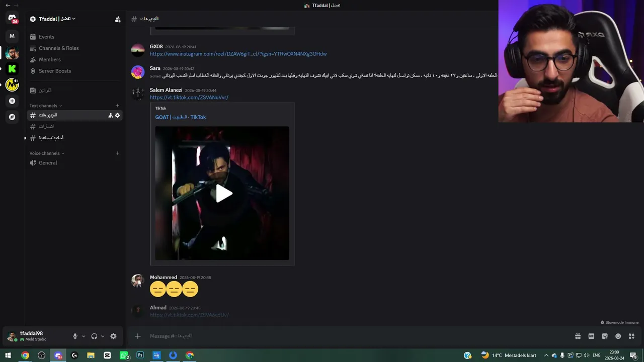The width and height of the screenshot is (644, 362).
Task: Open the selected channel's edit settings gear
Action: click(x=117, y=115)
